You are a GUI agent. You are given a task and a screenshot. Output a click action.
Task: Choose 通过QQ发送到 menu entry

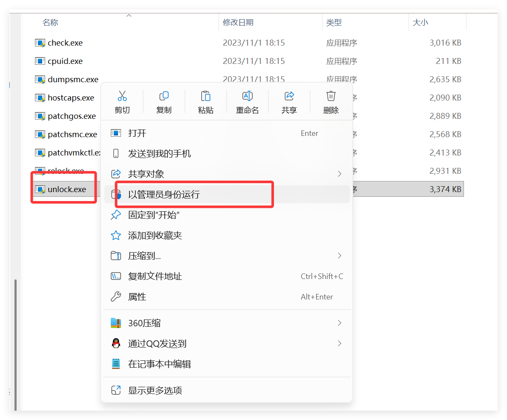pos(227,343)
